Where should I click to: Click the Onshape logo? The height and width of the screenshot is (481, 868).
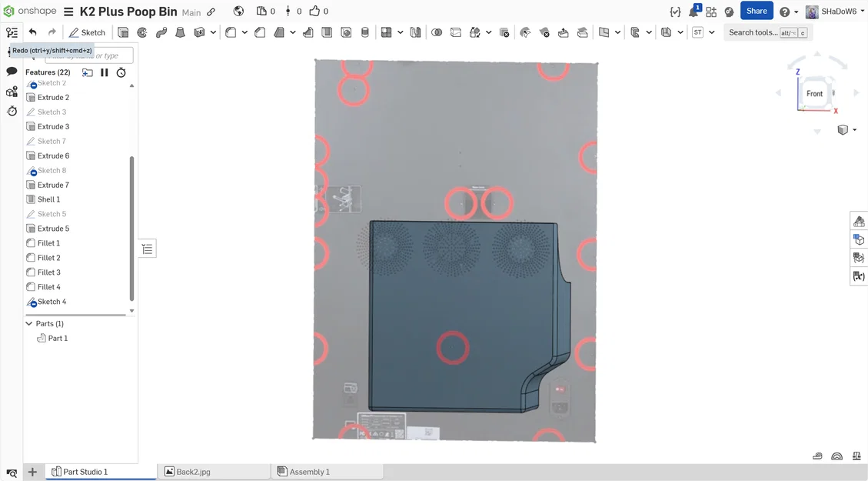coord(30,11)
